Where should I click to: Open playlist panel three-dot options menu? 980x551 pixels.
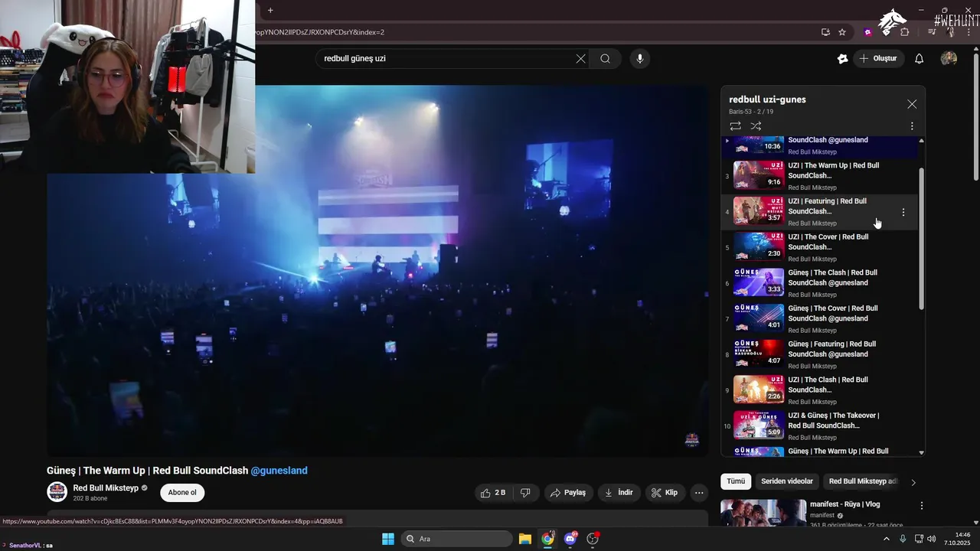coord(912,126)
